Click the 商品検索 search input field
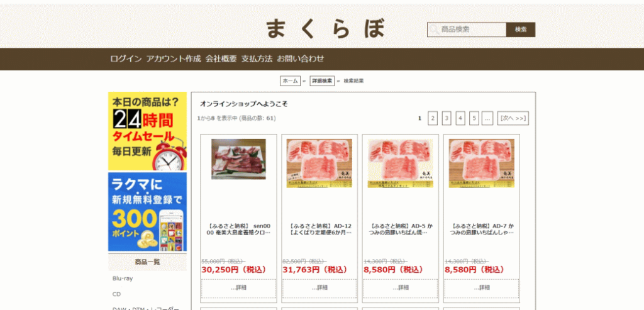The height and width of the screenshot is (310, 644). tap(467, 30)
